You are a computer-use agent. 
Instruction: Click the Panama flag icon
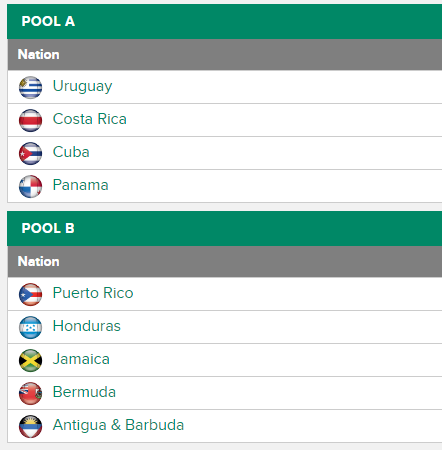point(30,186)
